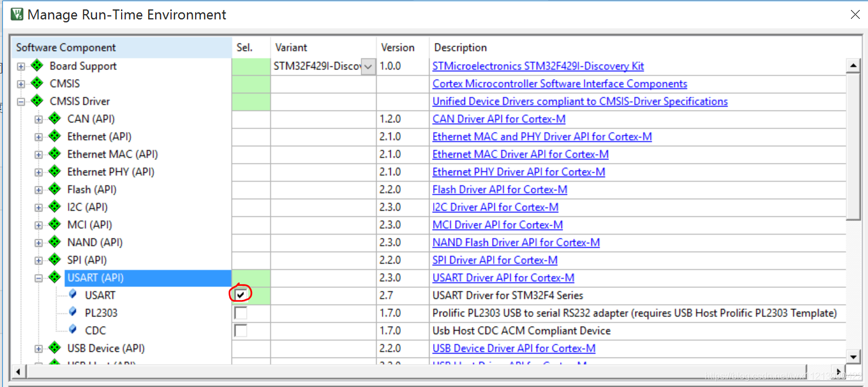
Task: Enable the PL2303 USB serial adapter checkbox
Action: coord(239,313)
